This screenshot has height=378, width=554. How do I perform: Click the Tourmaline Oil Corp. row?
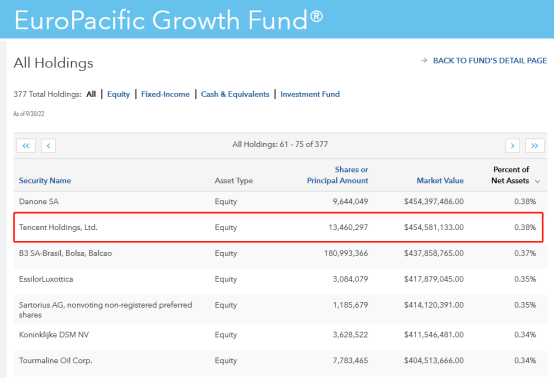tap(281, 361)
